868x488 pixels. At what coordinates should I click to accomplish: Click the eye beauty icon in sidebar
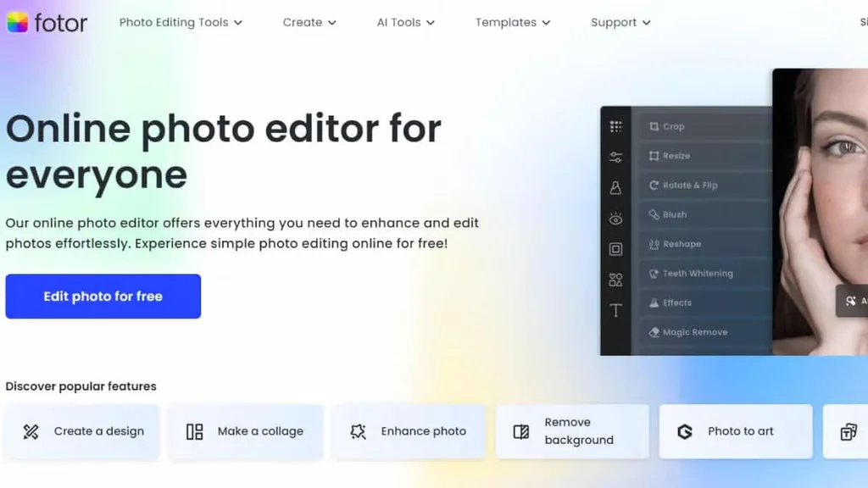pos(616,219)
